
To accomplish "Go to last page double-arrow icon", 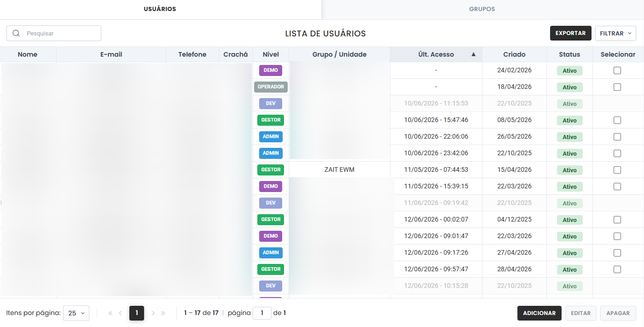I will tap(163, 313).
